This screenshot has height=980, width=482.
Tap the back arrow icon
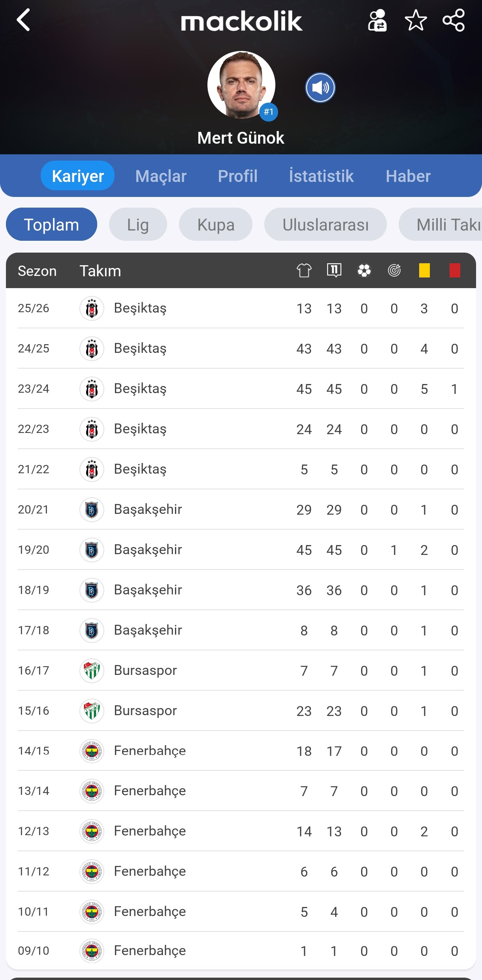point(24,20)
